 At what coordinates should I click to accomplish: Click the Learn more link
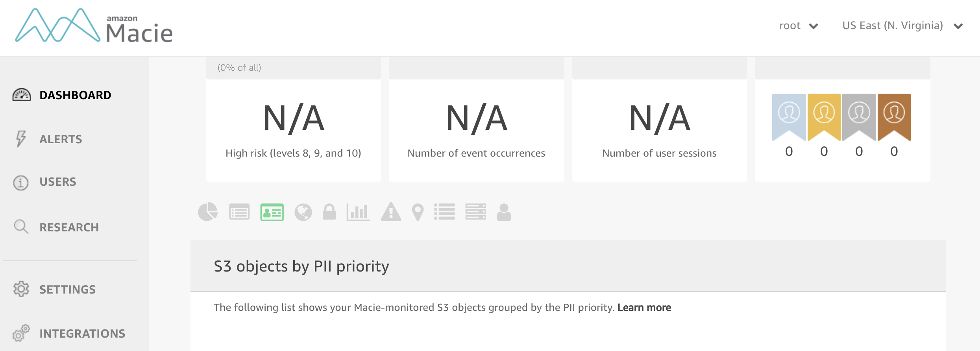point(644,308)
